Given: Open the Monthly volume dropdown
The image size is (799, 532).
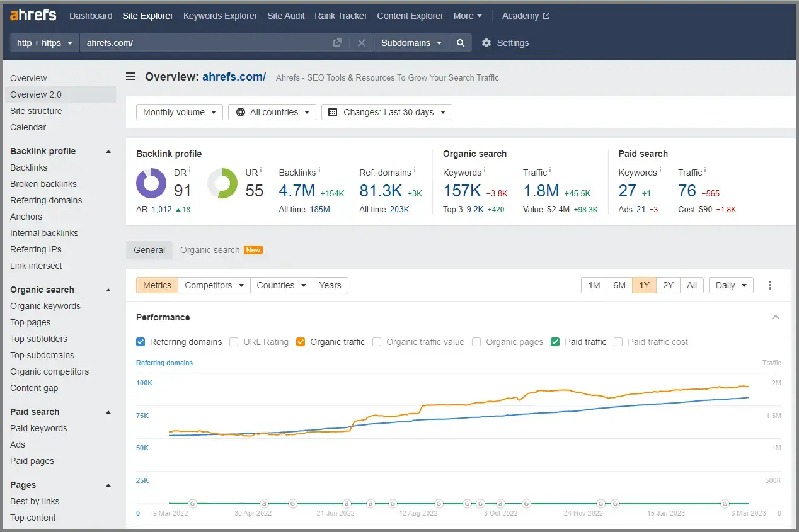Looking at the screenshot, I should [x=180, y=112].
